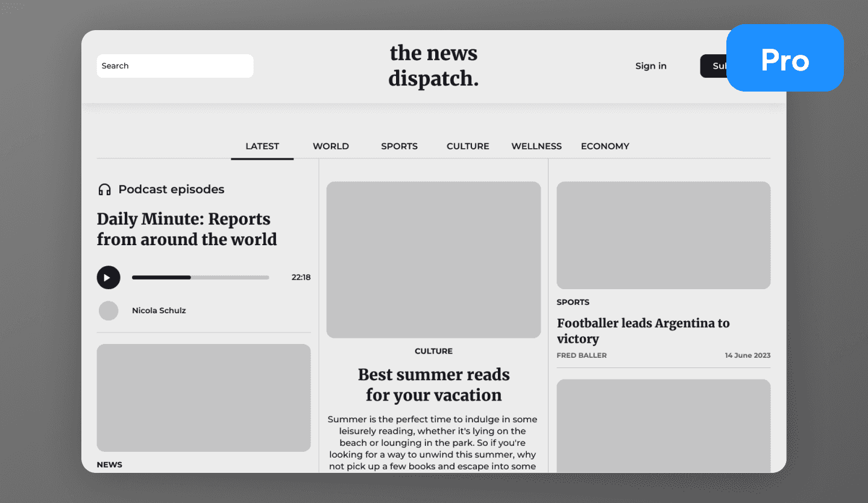This screenshot has width=868, height=503.
Task: Read the Best summer reads headline article
Action: (433, 384)
